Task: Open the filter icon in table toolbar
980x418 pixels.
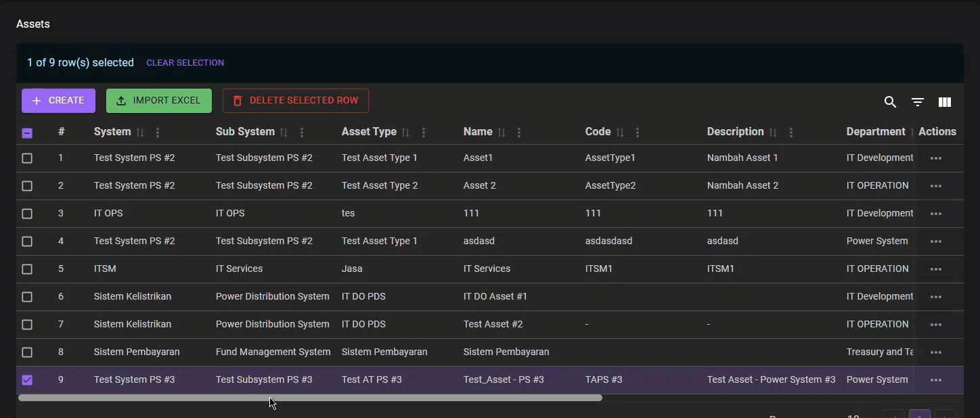Action: [918, 102]
